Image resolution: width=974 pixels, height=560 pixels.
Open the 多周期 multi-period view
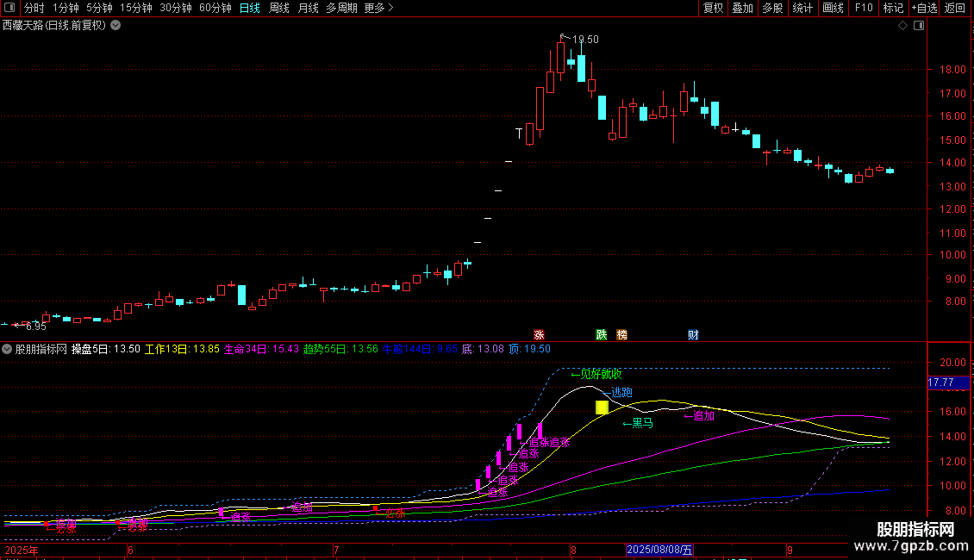click(x=341, y=8)
